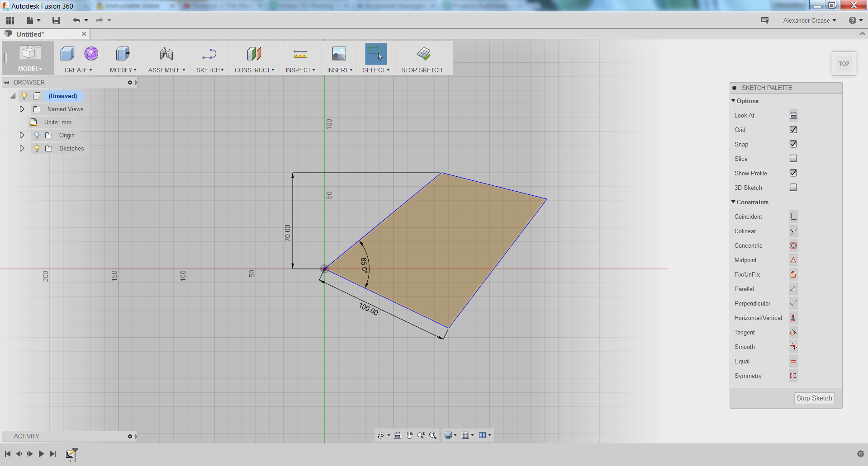
Task: Disable the Grid checkbox
Action: pyautogui.click(x=793, y=130)
